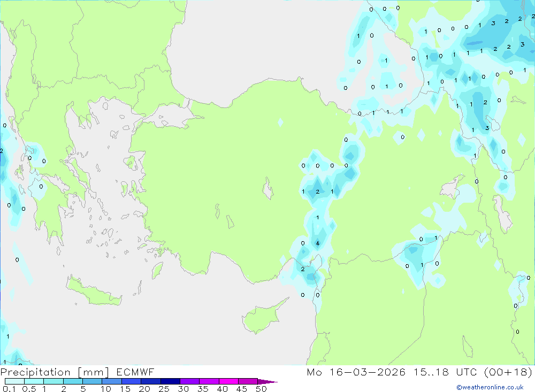This screenshot has width=535, height=392.
Task: Click the Mo 16-03-2026 date label
Action: point(356,372)
